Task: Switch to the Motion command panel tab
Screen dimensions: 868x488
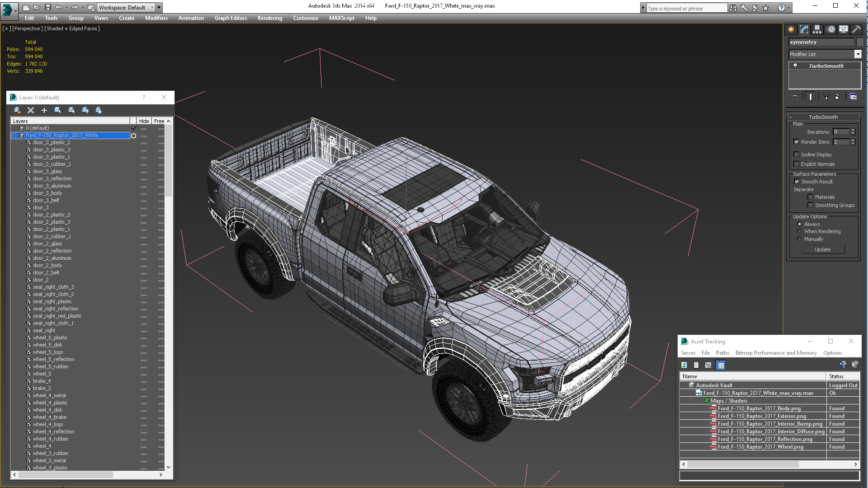Action: pos(830,29)
